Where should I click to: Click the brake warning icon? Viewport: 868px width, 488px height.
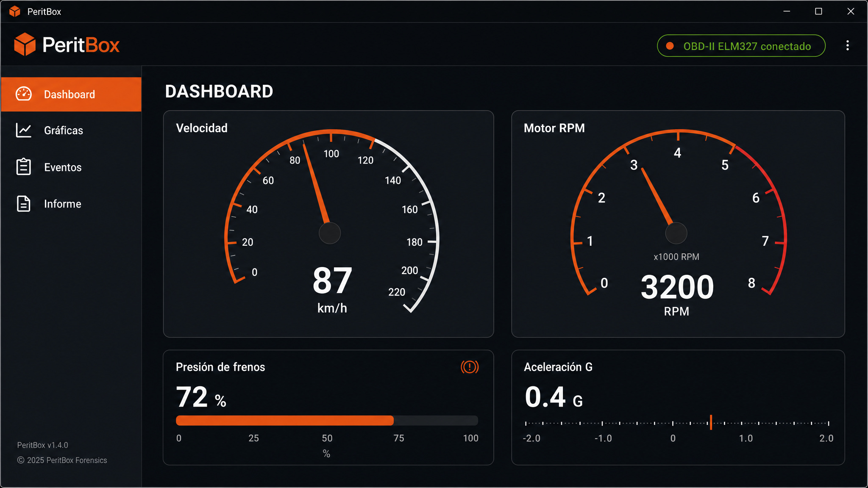click(x=470, y=367)
